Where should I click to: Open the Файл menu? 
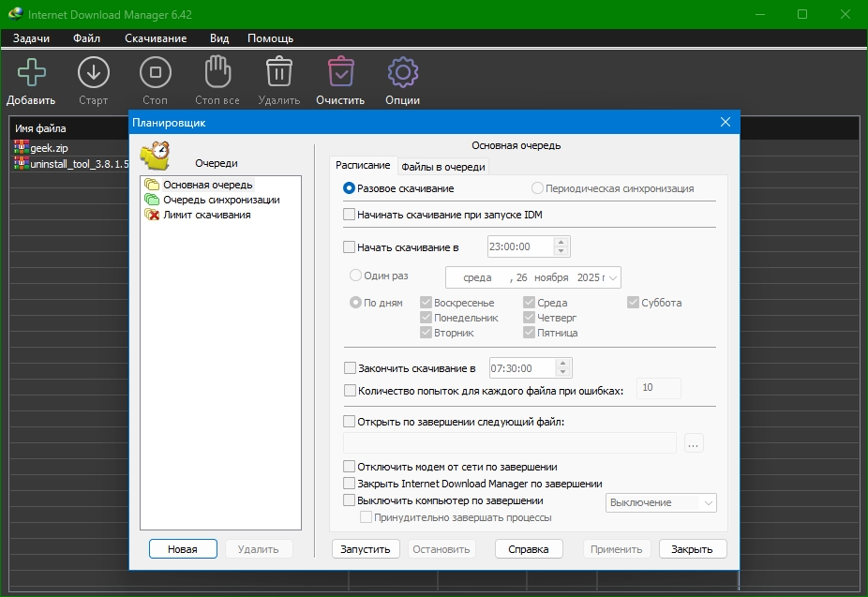tap(86, 38)
